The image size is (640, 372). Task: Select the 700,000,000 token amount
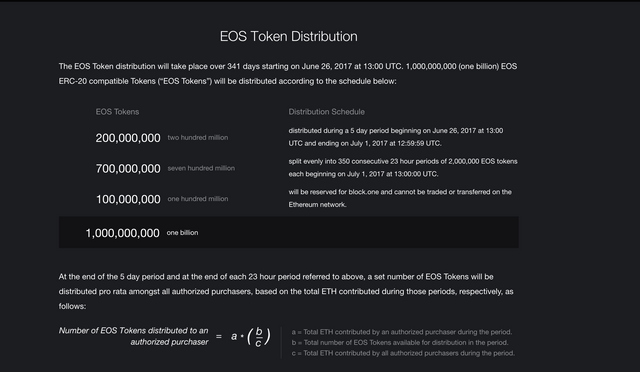pos(128,169)
